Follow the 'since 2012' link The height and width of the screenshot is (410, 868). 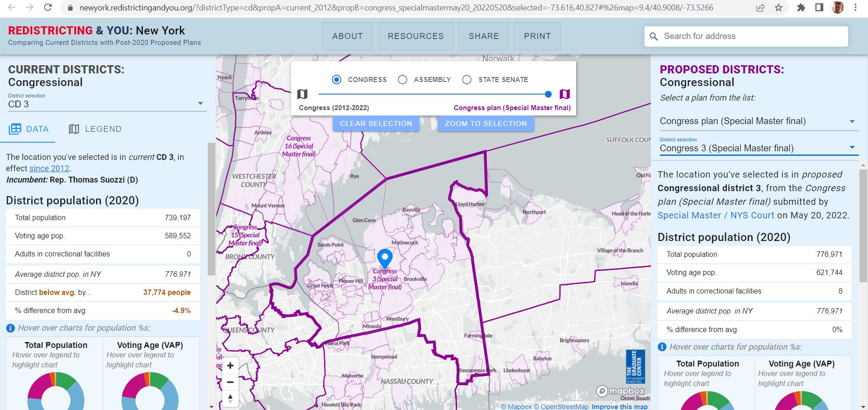pos(49,169)
